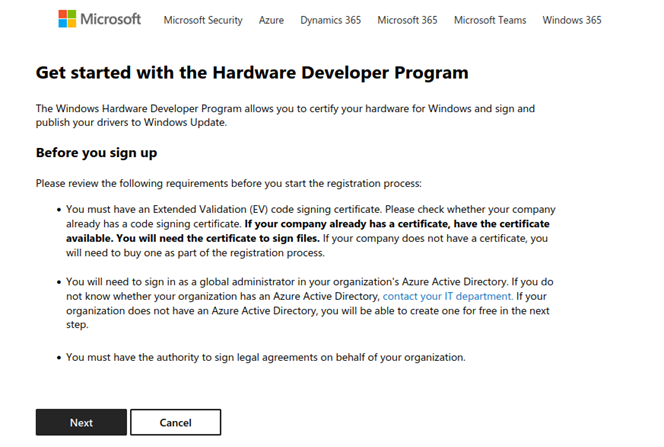Viewport: 664px width, 447px height.
Task: Choose Windows 365 in the header
Action: point(572,20)
